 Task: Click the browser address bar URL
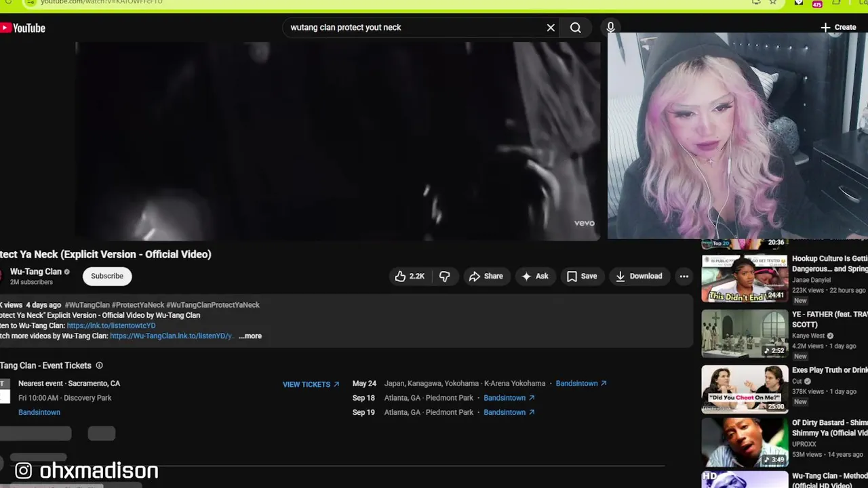click(102, 2)
